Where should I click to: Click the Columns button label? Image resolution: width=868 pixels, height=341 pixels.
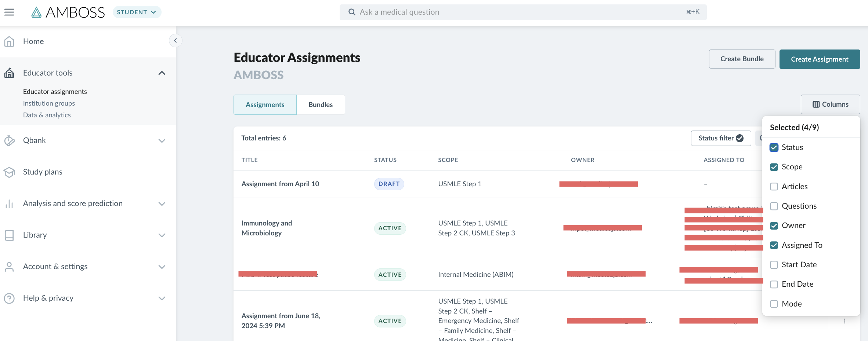[835, 104]
